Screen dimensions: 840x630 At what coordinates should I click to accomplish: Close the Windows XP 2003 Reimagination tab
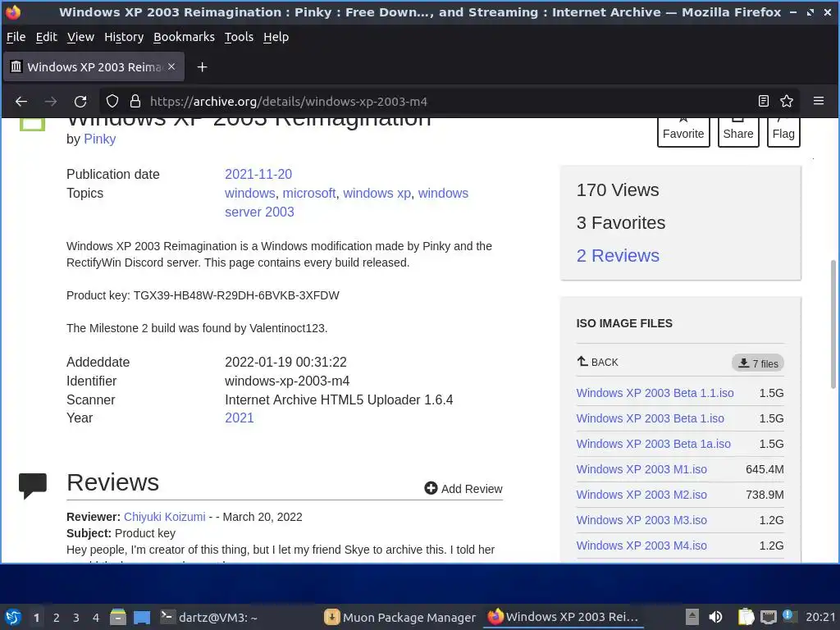(x=171, y=66)
